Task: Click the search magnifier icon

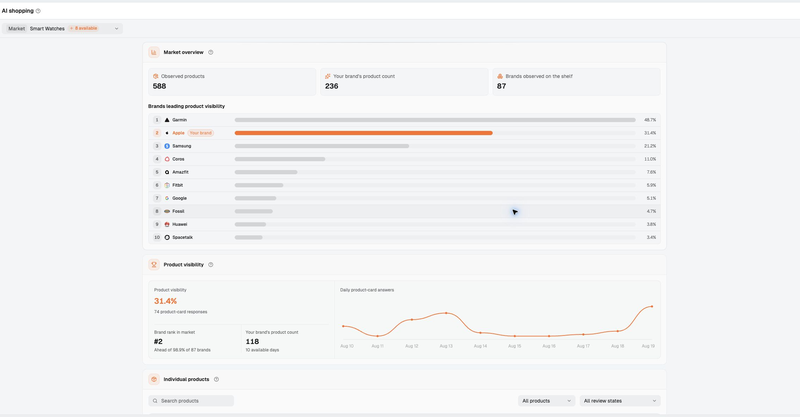Action: [155, 401]
